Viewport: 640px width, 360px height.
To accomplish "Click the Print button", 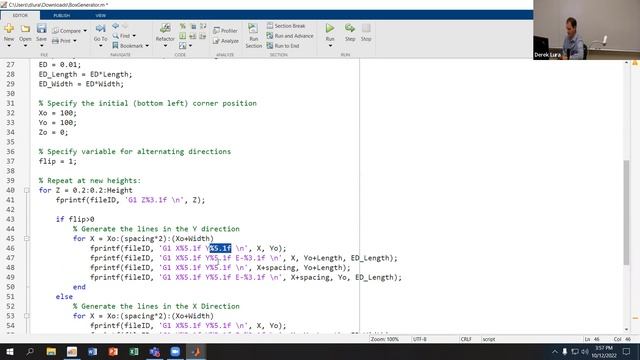I will point(62,41).
